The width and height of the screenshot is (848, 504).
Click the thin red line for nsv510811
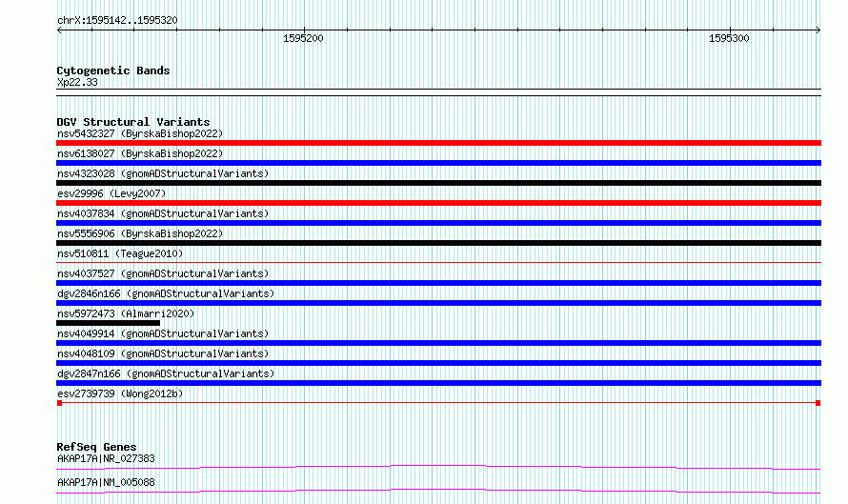coord(438,263)
